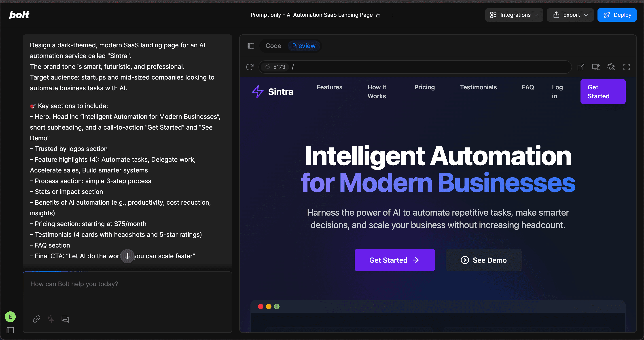Toggle the workbench left panel icon

251,46
